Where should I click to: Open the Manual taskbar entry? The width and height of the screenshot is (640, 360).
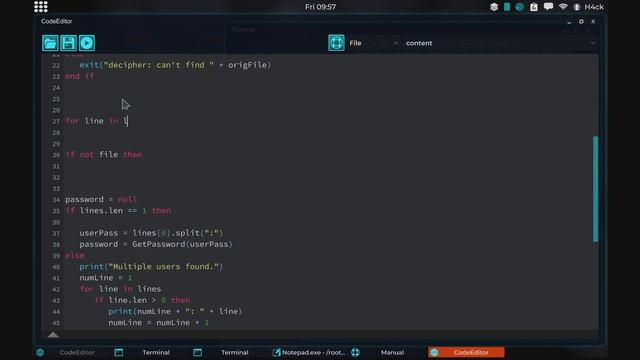pyautogui.click(x=392, y=352)
